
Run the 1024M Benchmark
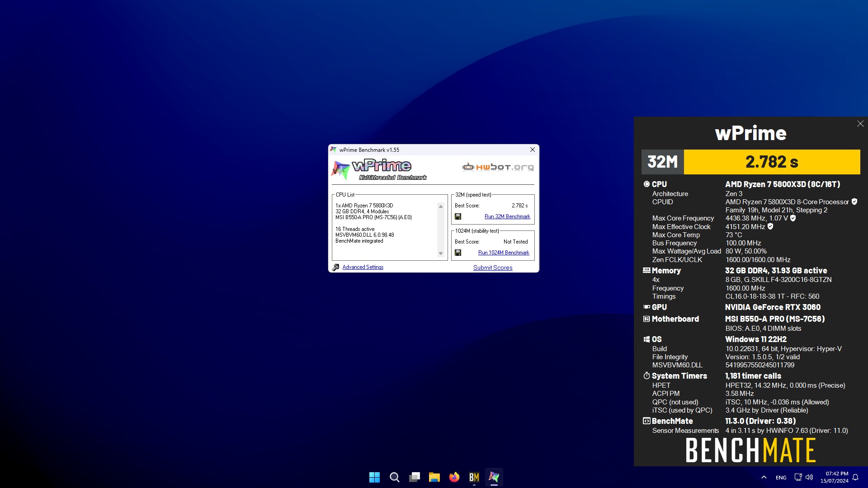coord(504,253)
